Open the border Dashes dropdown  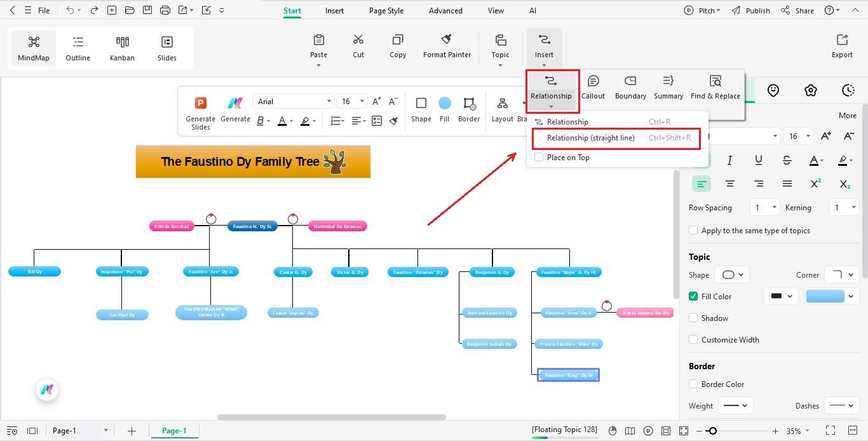pyautogui.click(x=841, y=405)
